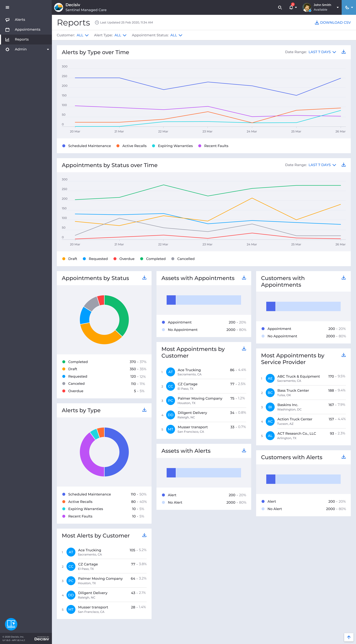
Task: Click the Decisiv logo in header
Action: 59,8
